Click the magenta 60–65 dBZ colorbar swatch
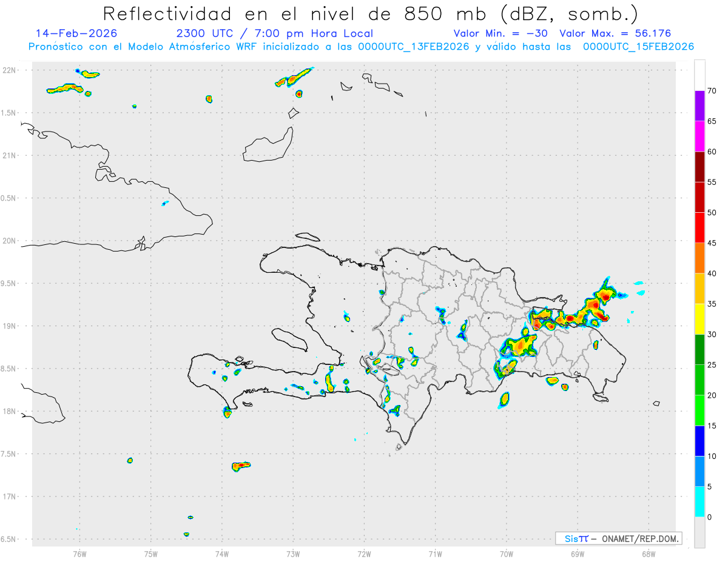 699,136
